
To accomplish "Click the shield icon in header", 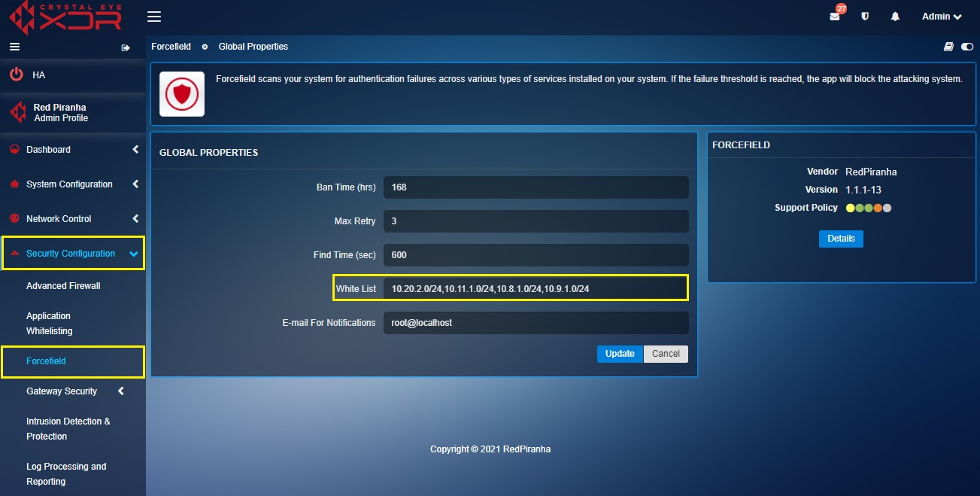I will [x=865, y=17].
